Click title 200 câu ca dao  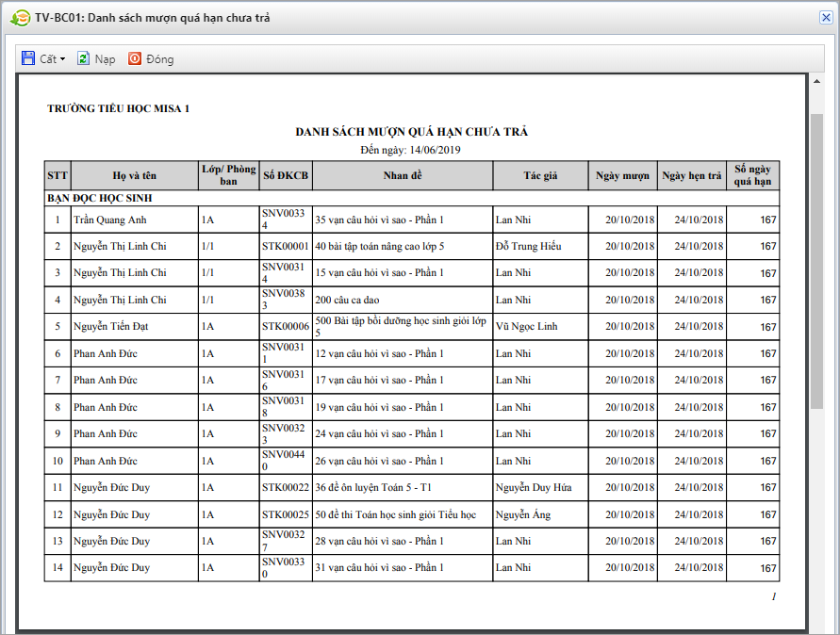point(347,300)
